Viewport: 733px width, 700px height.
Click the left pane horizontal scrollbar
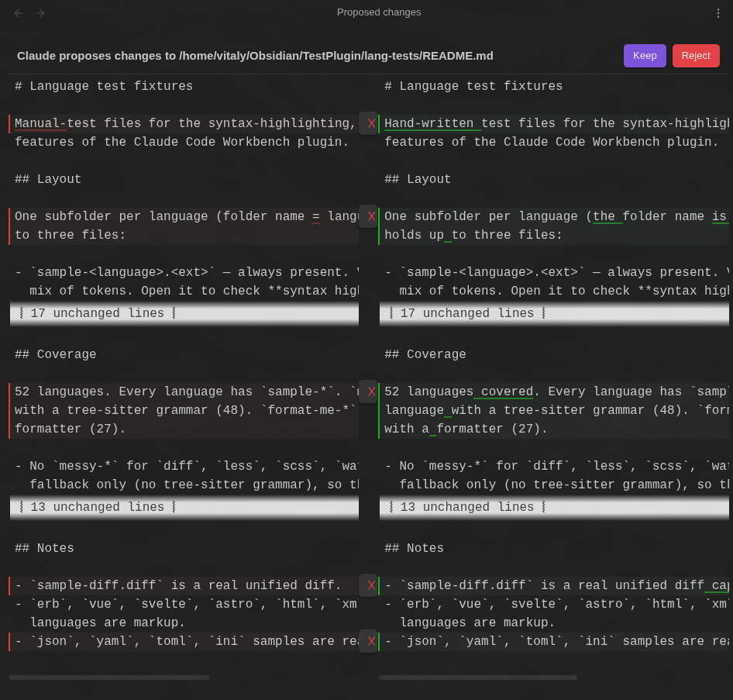point(109,677)
